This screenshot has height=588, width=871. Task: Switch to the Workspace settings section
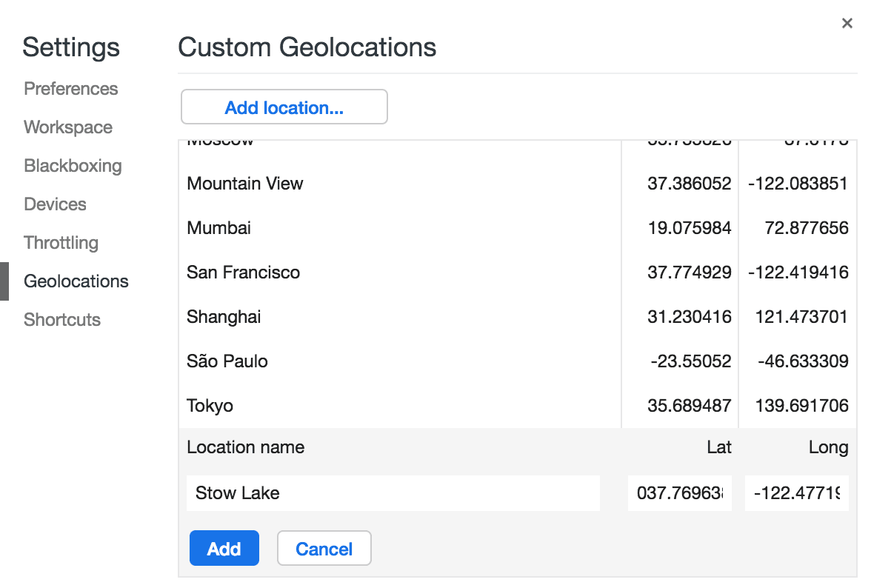pyautogui.click(x=67, y=127)
